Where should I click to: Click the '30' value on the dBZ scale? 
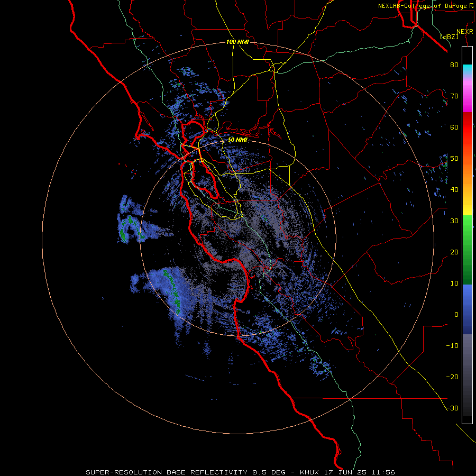[x=454, y=221]
